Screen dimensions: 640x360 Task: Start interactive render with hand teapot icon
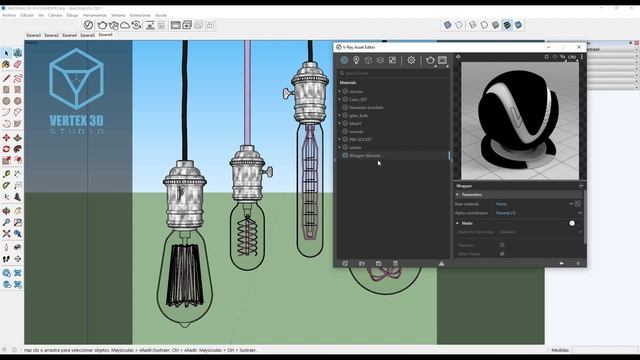[113, 25]
